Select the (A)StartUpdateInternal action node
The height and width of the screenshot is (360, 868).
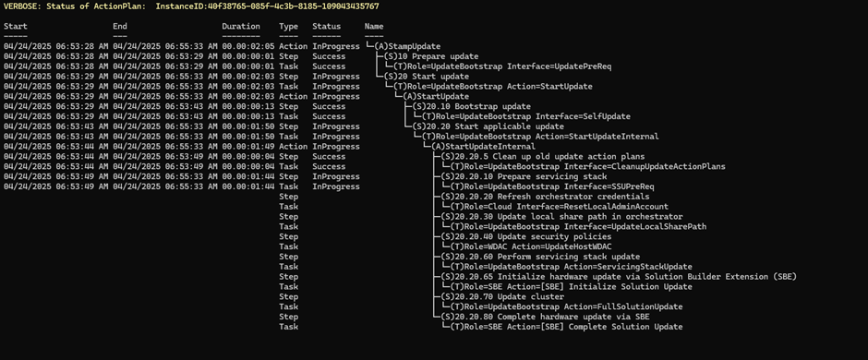[483, 147]
